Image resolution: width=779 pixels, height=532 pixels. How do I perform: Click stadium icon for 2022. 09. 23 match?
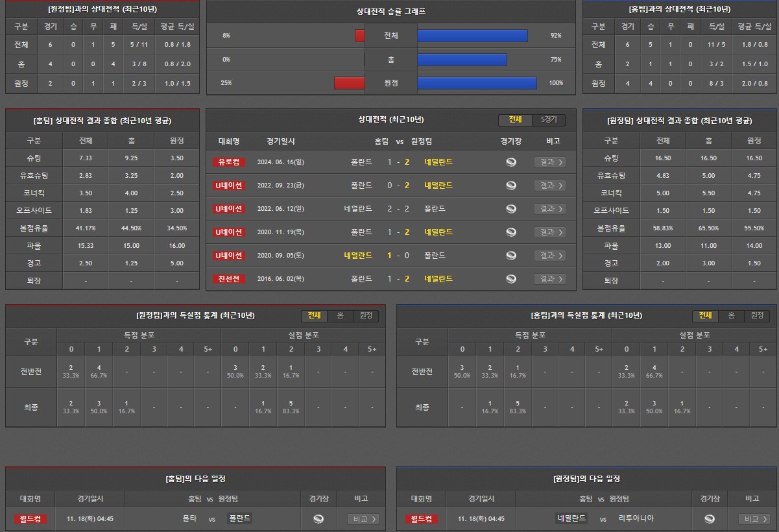(511, 186)
